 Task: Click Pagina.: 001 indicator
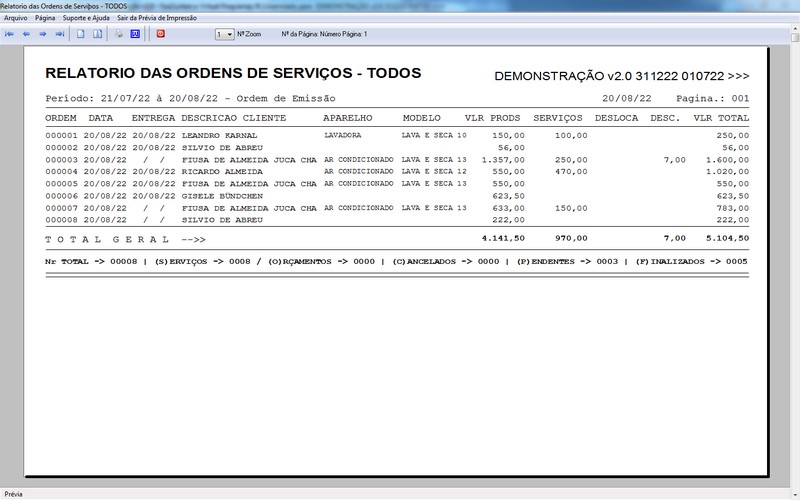pos(713,98)
